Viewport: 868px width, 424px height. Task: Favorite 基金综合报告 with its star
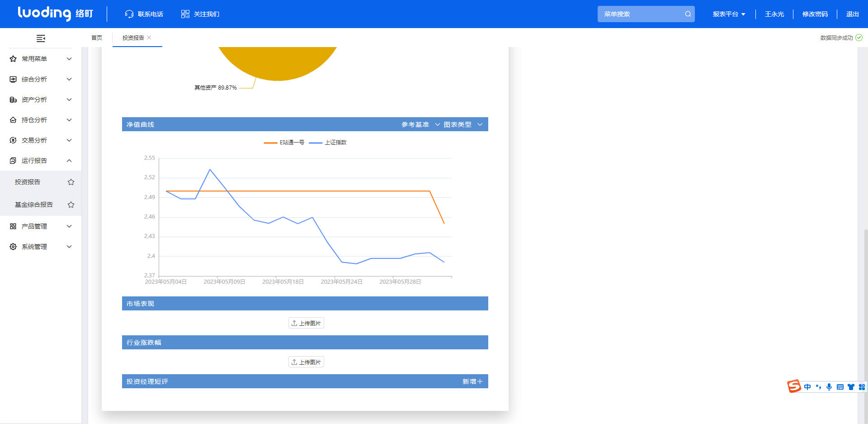(x=71, y=205)
